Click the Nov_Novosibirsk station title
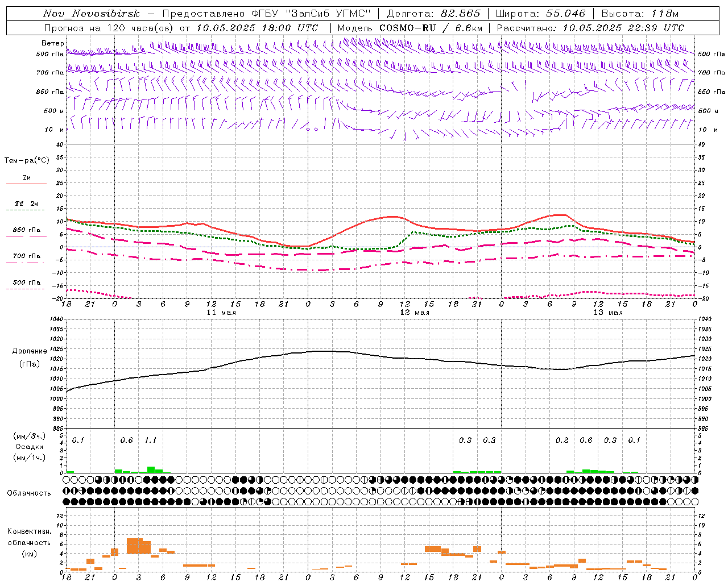Viewport: 728px width, 582px height. point(92,14)
